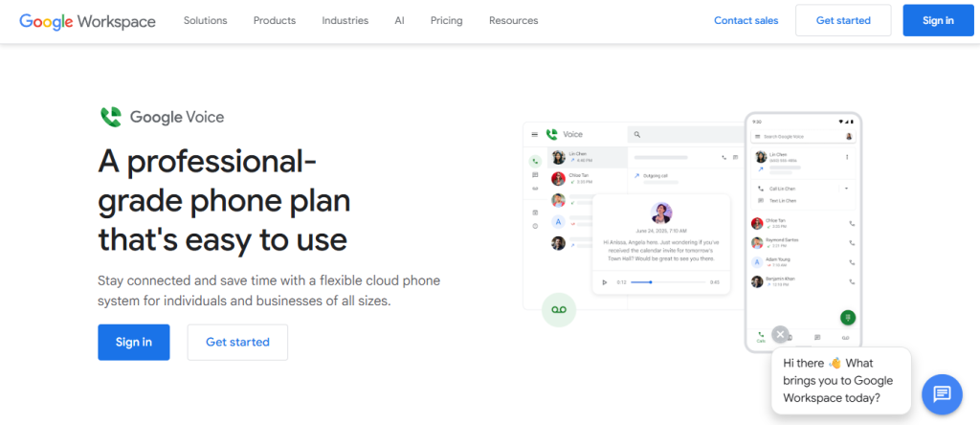
Task: Click the phone icon in desktop conversation header
Action: (724, 158)
